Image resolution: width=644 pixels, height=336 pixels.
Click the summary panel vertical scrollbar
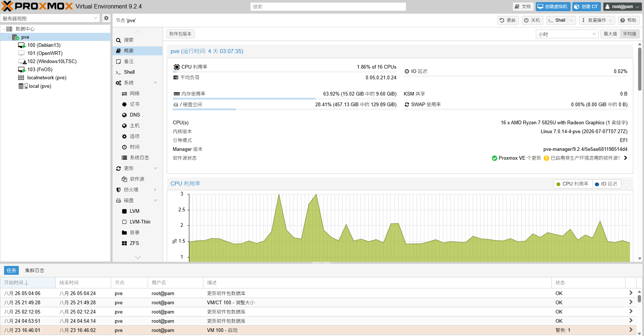pos(640,69)
